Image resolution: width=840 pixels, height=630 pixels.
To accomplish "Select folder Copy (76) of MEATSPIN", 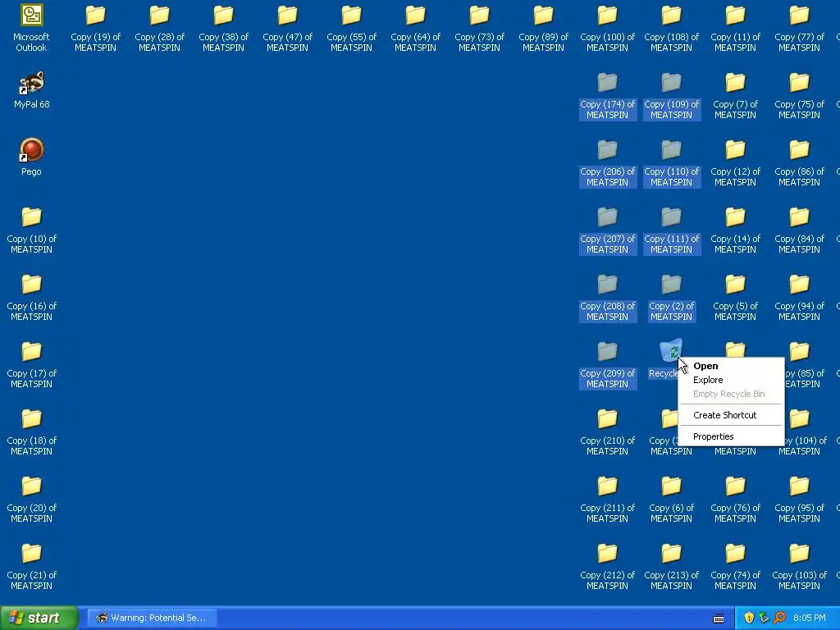I will point(735,499).
